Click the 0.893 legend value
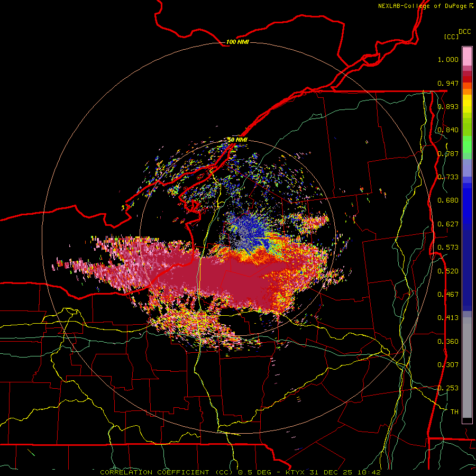 [448, 106]
